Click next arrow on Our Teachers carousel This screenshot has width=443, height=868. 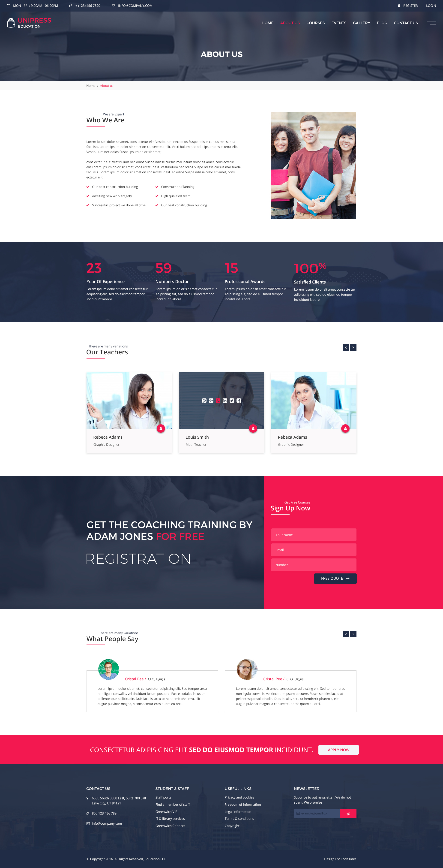click(x=353, y=347)
